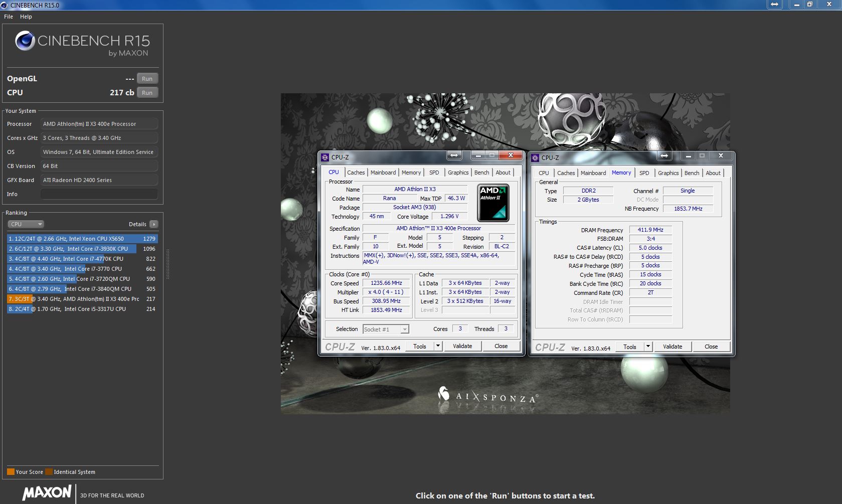
Task: Open About tab in the left CPU-Z
Action: coord(503,173)
